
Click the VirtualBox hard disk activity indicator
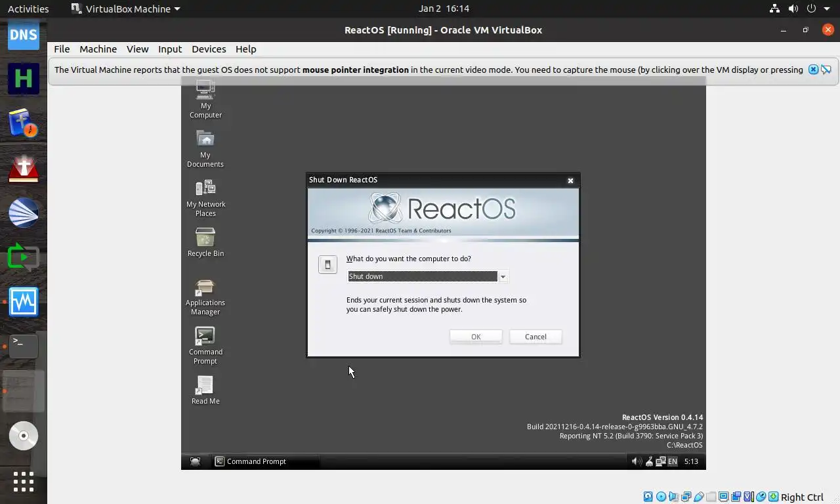click(648, 497)
